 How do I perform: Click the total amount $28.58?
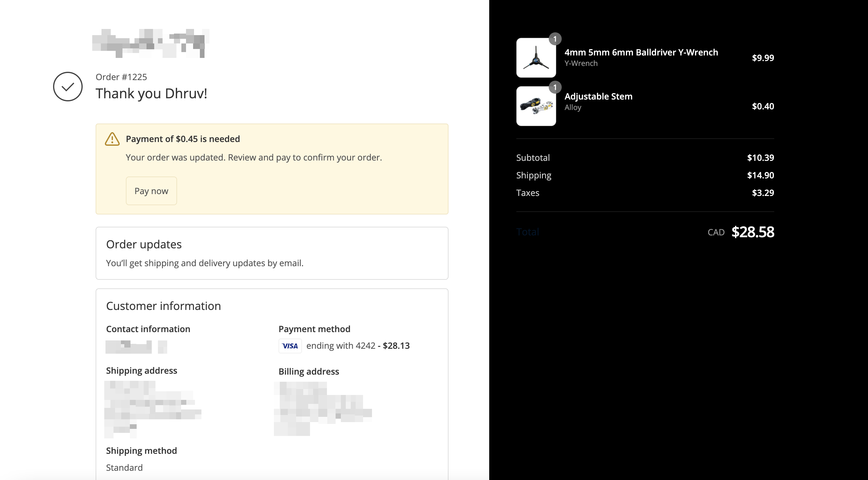pyautogui.click(x=752, y=232)
